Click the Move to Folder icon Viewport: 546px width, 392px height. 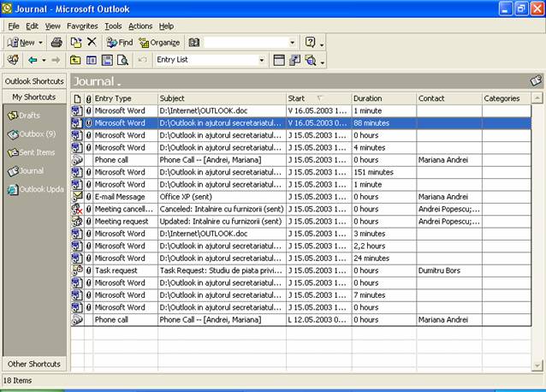pos(76,43)
